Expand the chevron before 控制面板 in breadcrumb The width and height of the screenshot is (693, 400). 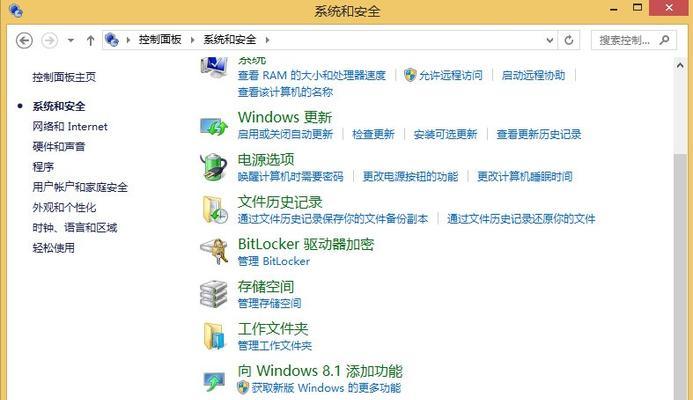pos(128,40)
